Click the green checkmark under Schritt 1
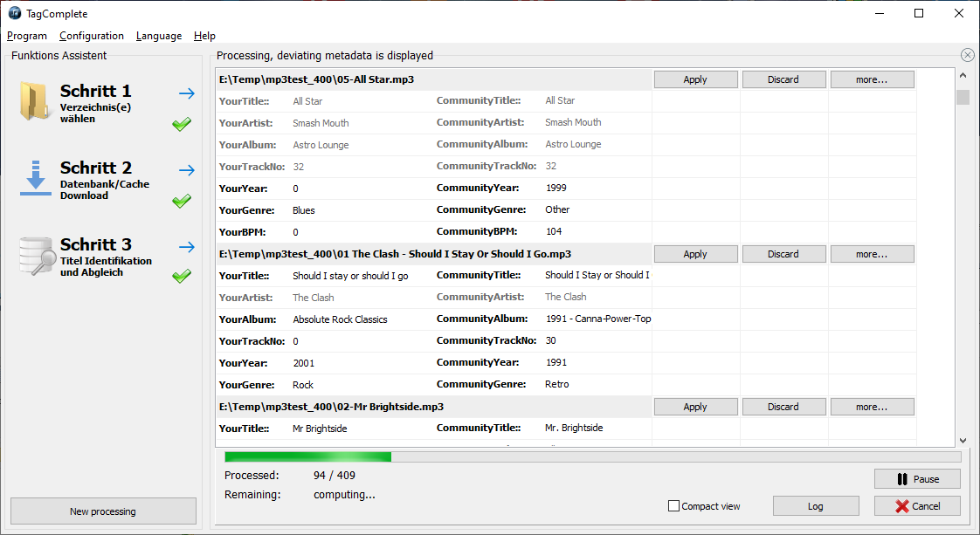 [182, 124]
